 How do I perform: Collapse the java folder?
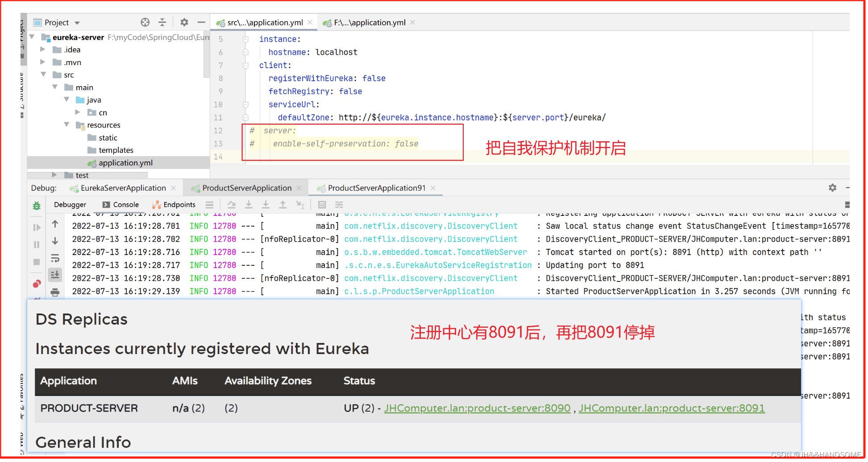(66, 99)
